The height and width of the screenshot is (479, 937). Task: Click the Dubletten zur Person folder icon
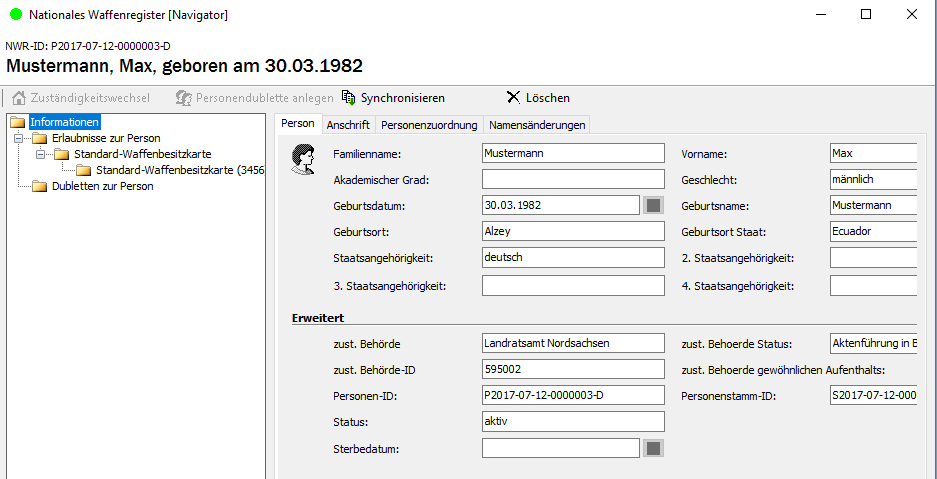pos(40,186)
